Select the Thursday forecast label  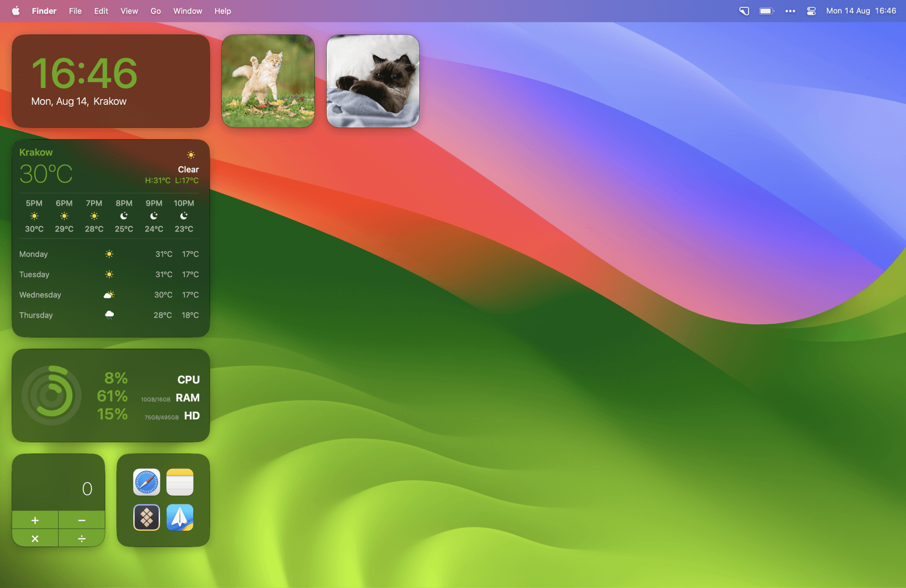point(36,315)
